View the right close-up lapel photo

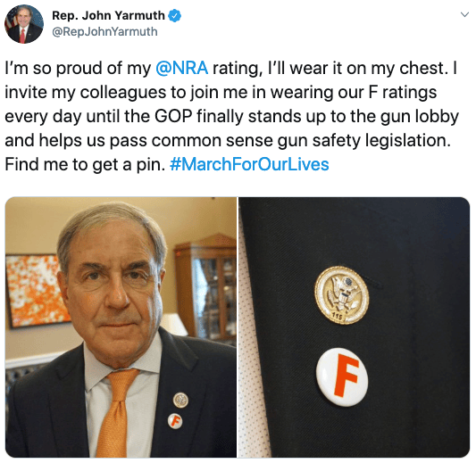click(355, 327)
